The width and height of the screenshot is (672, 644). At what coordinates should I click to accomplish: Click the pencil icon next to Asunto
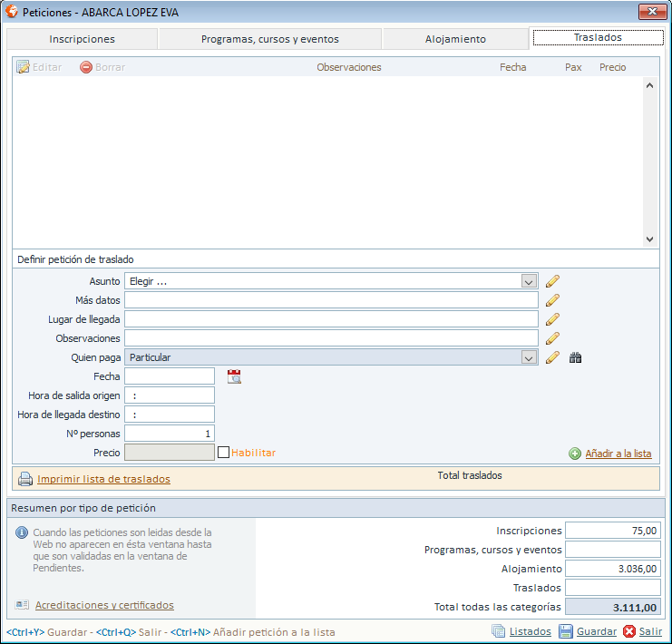552,281
